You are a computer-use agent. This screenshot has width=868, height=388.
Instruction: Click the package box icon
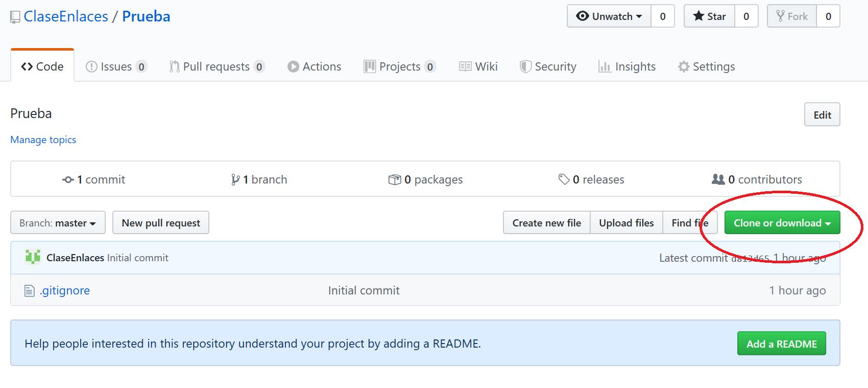tap(395, 179)
